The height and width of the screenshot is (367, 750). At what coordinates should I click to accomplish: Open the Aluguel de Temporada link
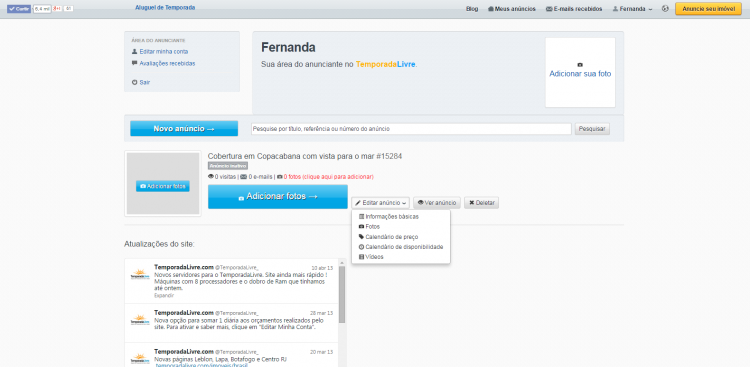pyautogui.click(x=165, y=8)
